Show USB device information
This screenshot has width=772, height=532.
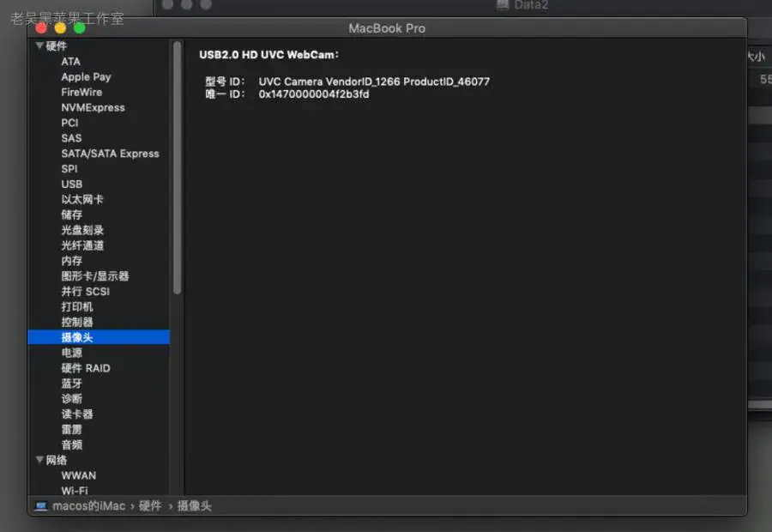coord(72,184)
